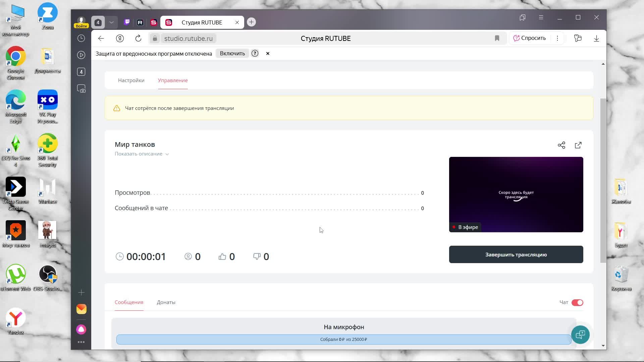Expand tab group dropdown arrow
This screenshot has width=644, height=362.
(x=111, y=22)
